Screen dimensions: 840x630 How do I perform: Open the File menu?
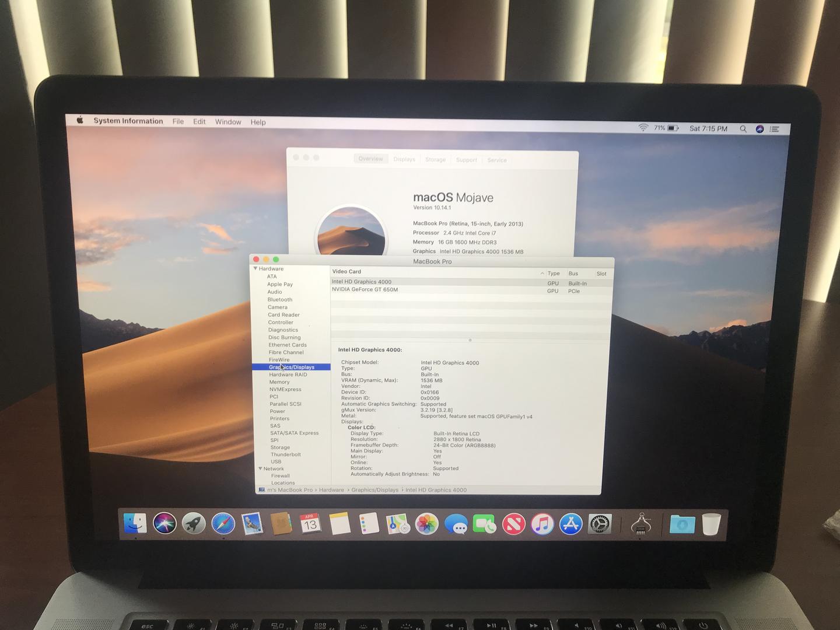coord(178,121)
